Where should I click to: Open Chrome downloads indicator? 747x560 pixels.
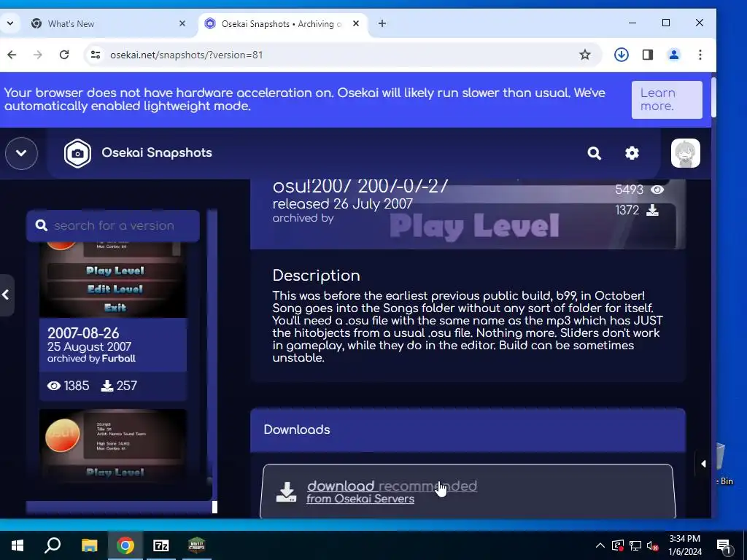tap(622, 55)
